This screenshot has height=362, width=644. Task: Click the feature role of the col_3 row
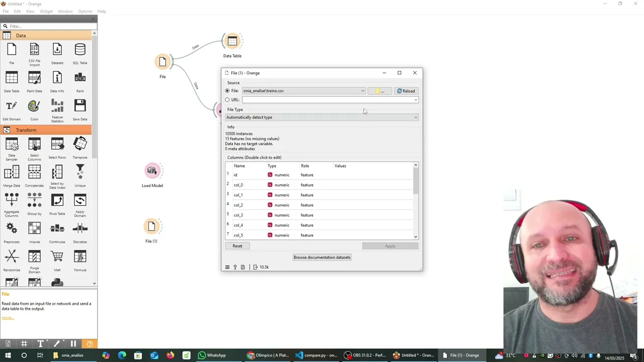[307, 215]
